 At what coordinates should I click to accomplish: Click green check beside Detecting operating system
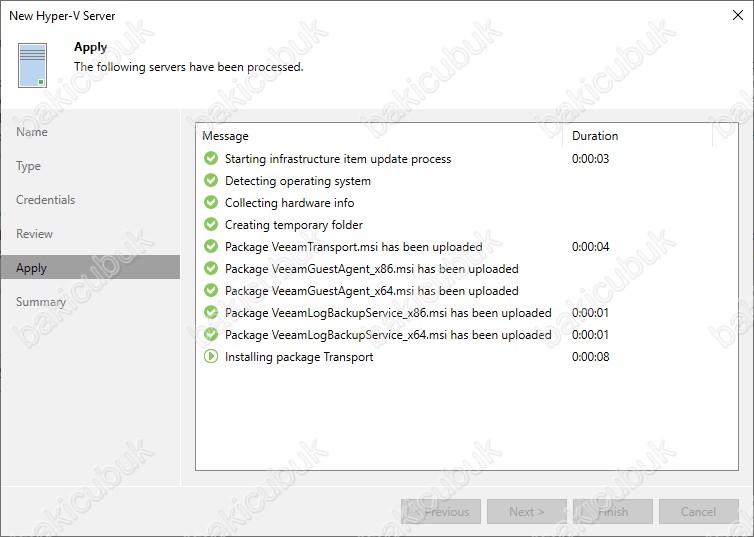pyautogui.click(x=211, y=180)
